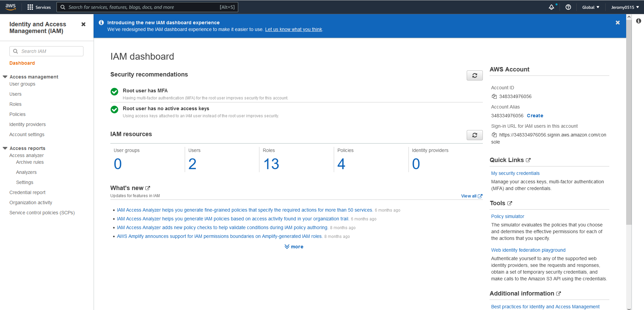Close the IAM navigation sidebar

click(x=83, y=24)
